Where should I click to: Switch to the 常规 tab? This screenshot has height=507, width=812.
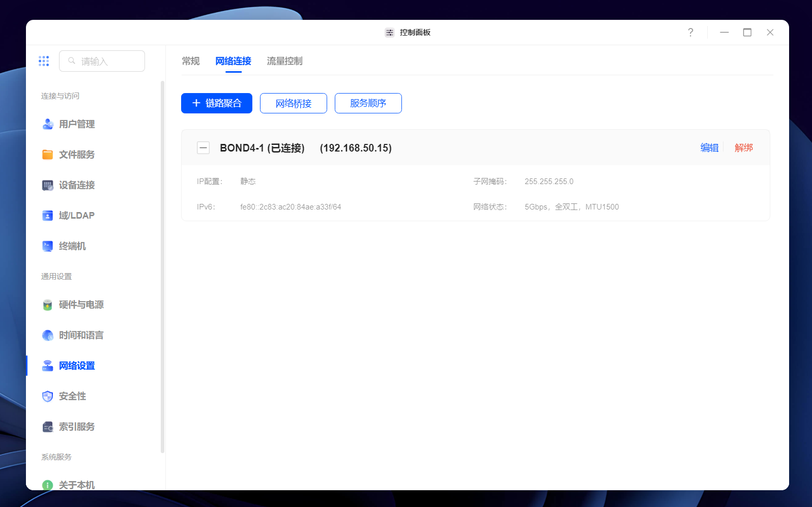[191, 61]
